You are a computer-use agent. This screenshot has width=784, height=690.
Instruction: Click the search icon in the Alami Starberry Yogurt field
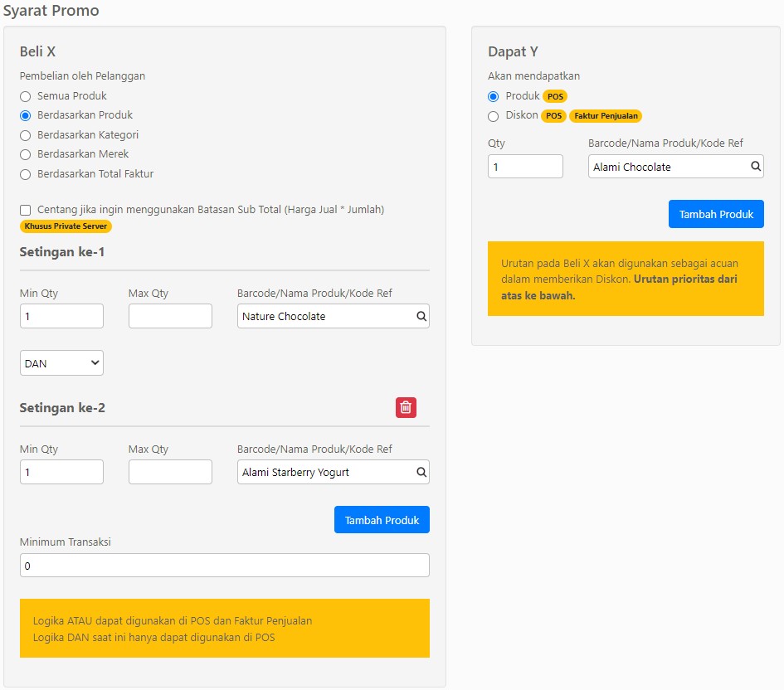pyautogui.click(x=421, y=472)
